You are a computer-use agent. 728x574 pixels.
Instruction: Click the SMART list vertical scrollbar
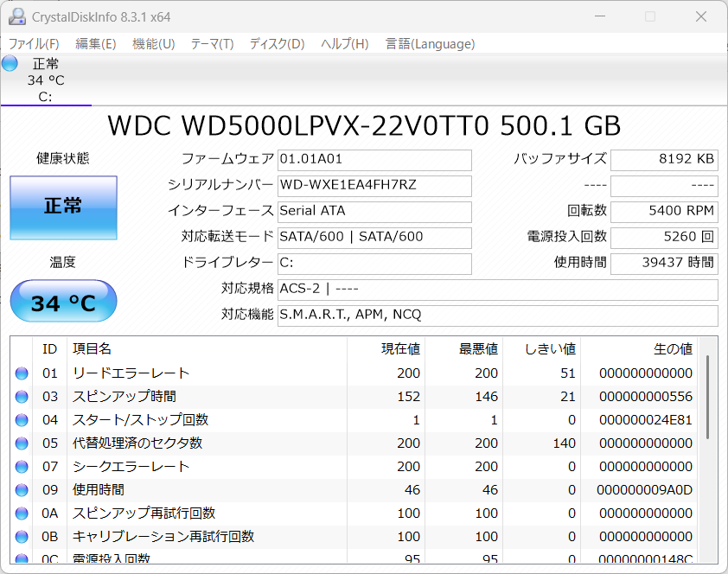click(x=708, y=398)
